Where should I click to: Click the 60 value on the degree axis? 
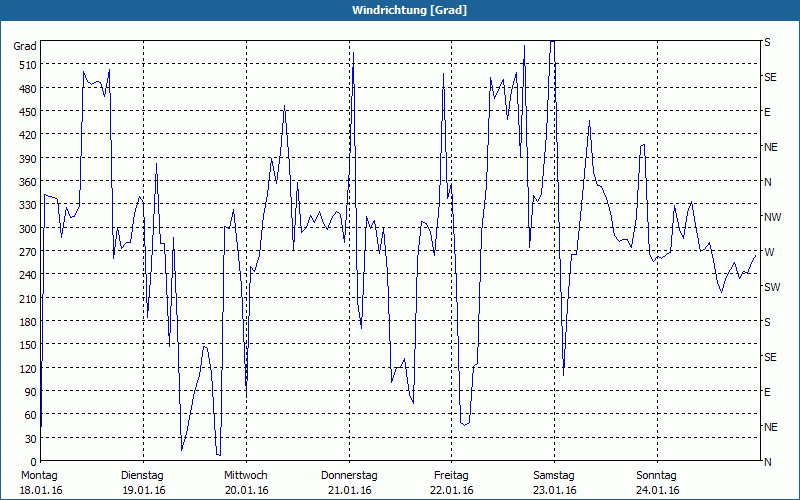pyautogui.click(x=30, y=415)
